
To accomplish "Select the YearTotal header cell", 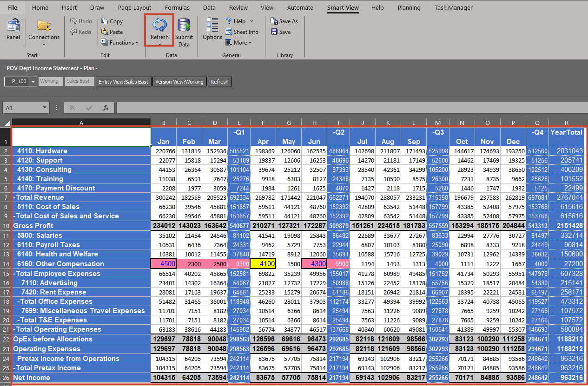I will click(x=567, y=137).
